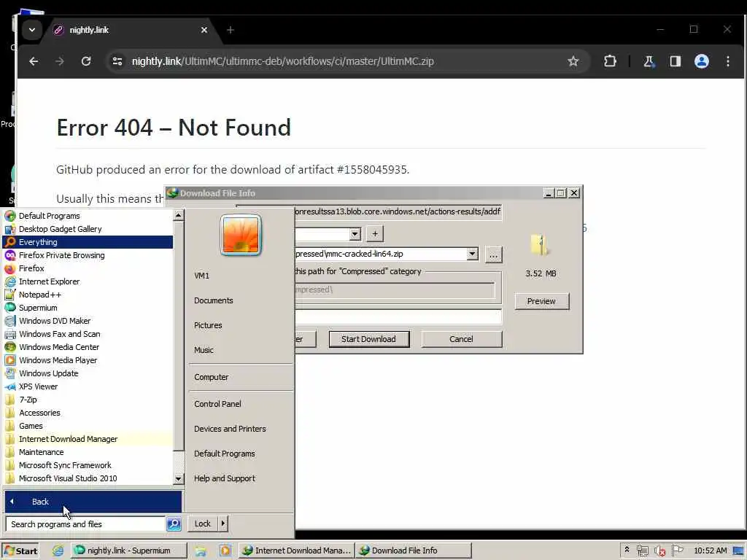The image size is (747, 560).
Task: Click the Start menu search magnifier button
Action: pyautogui.click(x=174, y=524)
